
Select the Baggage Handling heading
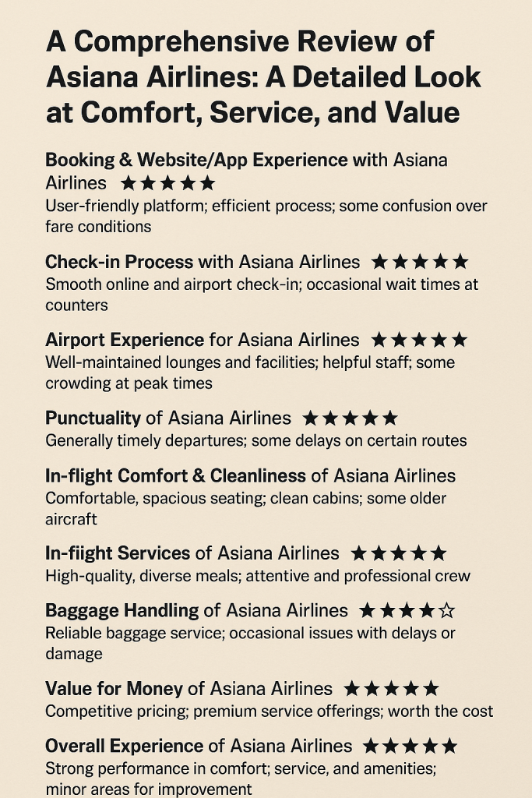pyautogui.click(x=196, y=610)
